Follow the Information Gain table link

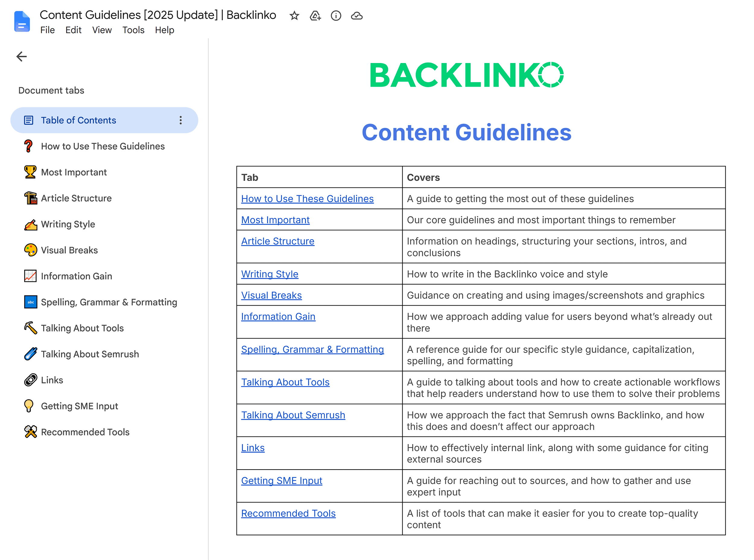point(278,316)
